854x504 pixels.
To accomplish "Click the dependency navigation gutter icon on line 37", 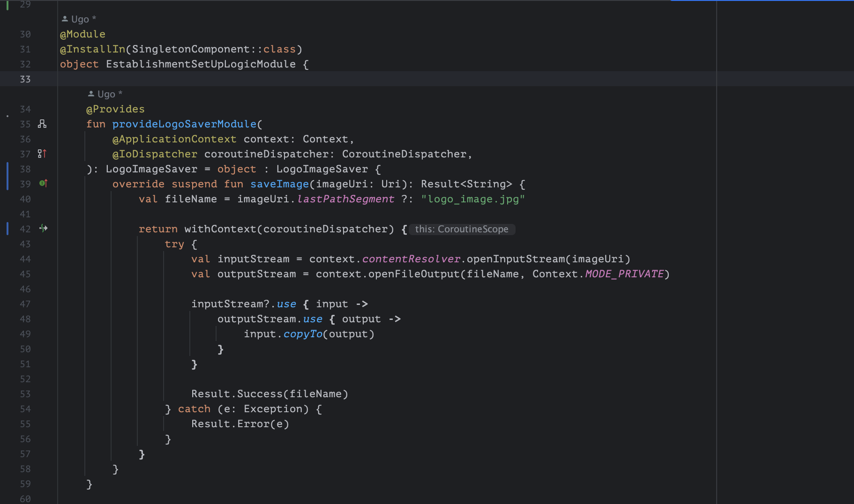I will (42, 154).
